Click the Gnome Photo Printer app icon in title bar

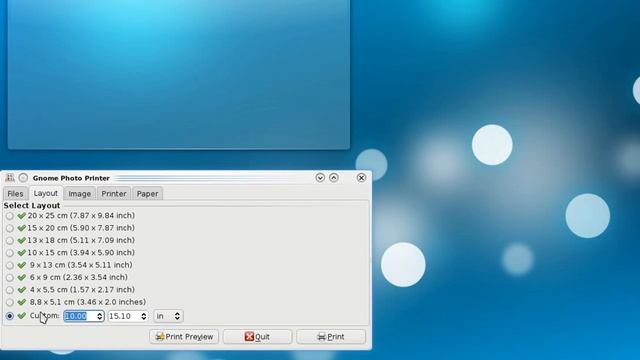(10, 178)
